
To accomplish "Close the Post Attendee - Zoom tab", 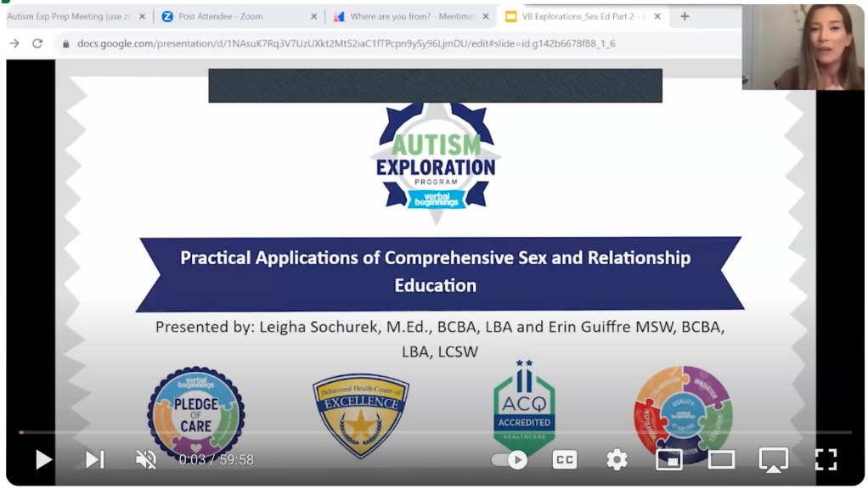I will point(314,17).
